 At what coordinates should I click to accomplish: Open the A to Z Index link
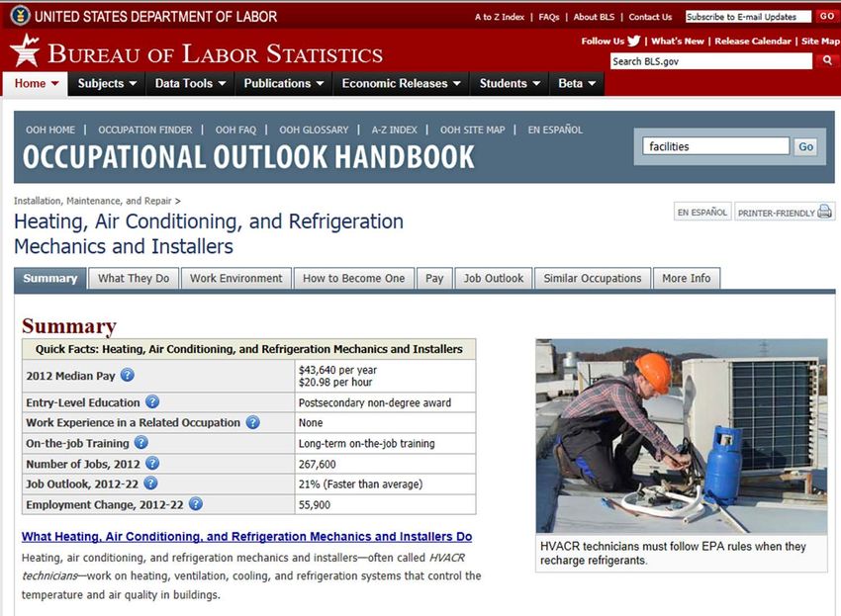tap(500, 17)
